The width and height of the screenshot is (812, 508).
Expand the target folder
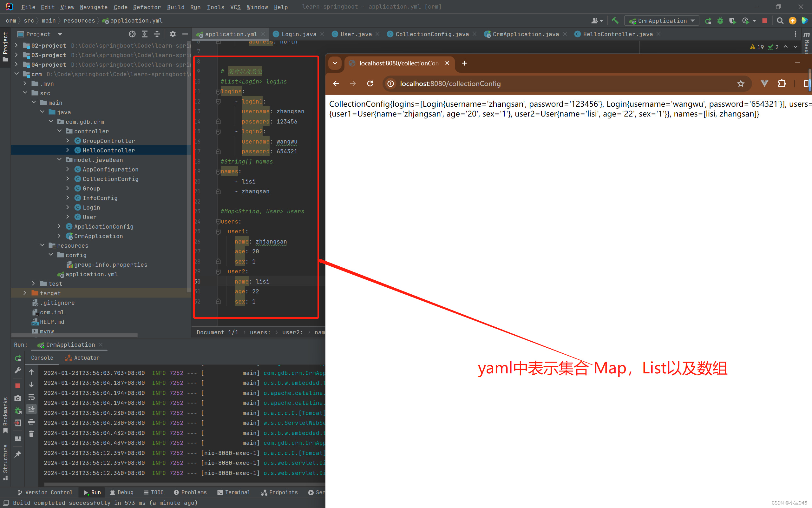pos(25,293)
